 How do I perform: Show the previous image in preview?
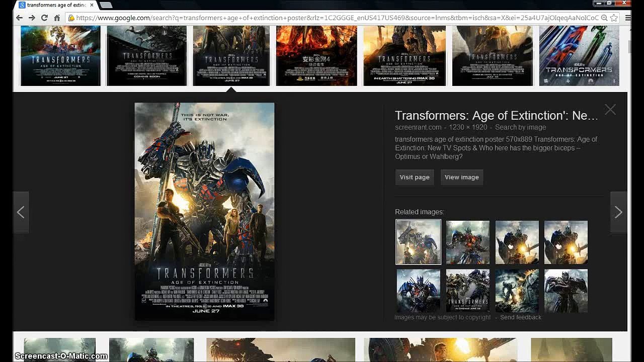pyautogui.click(x=21, y=212)
